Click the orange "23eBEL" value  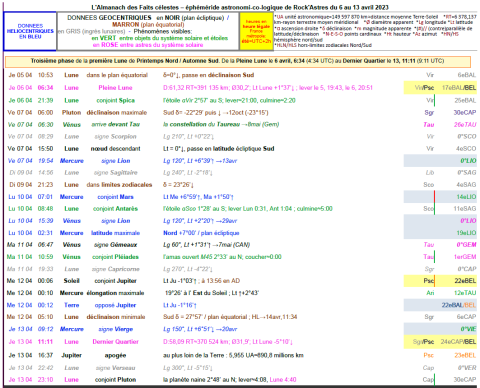click(x=465, y=355)
